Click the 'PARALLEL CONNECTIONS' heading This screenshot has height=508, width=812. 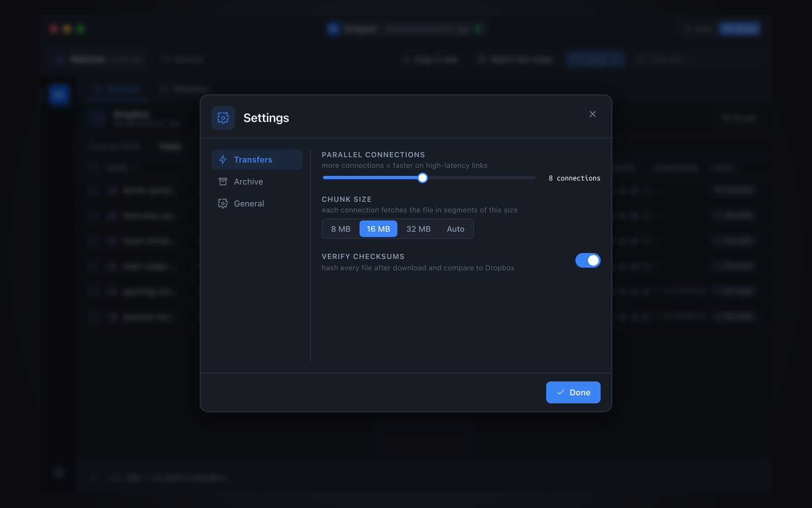click(373, 154)
